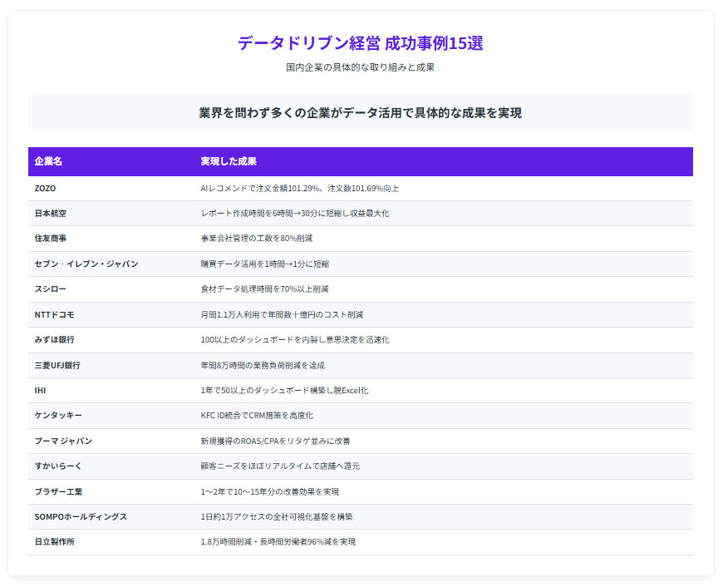Click the みずほ銀行 company cell
The height and width of the screenshot is (587, 728).
55,340
